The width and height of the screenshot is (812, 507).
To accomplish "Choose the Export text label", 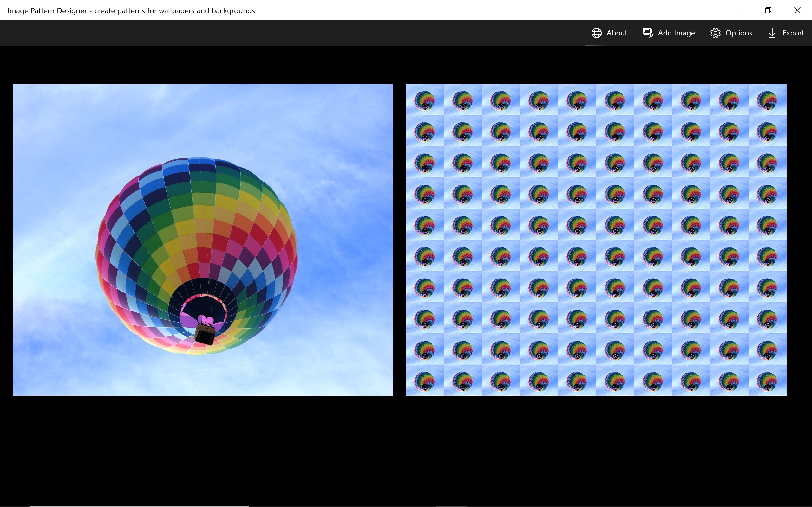I will [x=793, y=33].
